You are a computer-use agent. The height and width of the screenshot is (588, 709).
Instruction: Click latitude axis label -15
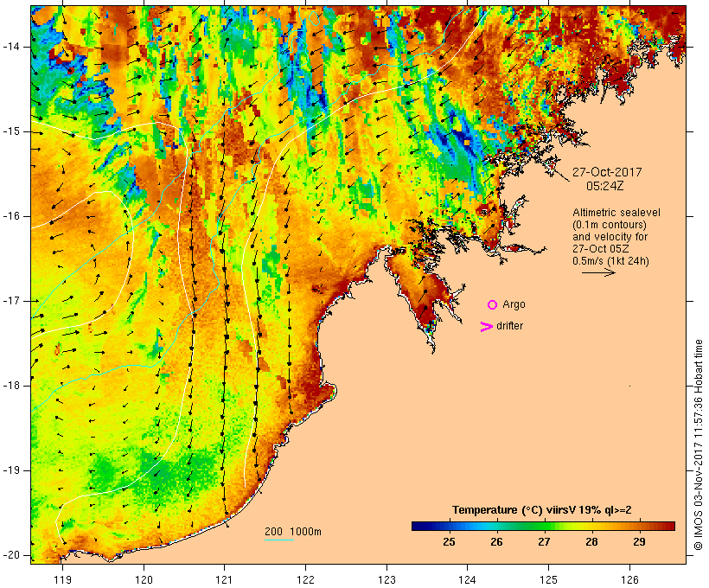tap(11, 131)
